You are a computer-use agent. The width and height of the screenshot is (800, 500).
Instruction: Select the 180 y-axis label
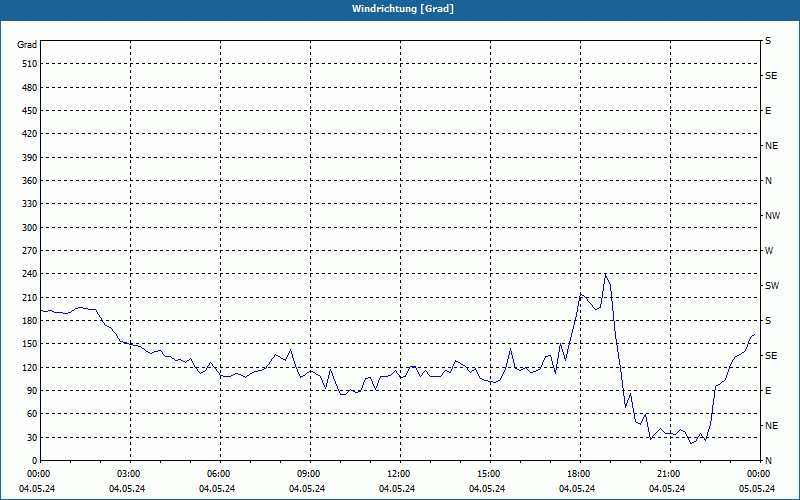click(x=30, y=321)
